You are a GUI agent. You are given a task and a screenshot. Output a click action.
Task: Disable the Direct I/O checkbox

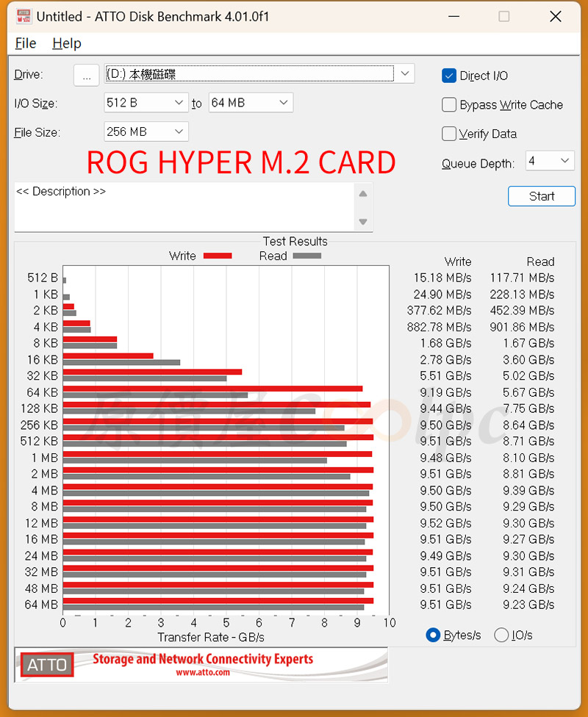[449, 76]
